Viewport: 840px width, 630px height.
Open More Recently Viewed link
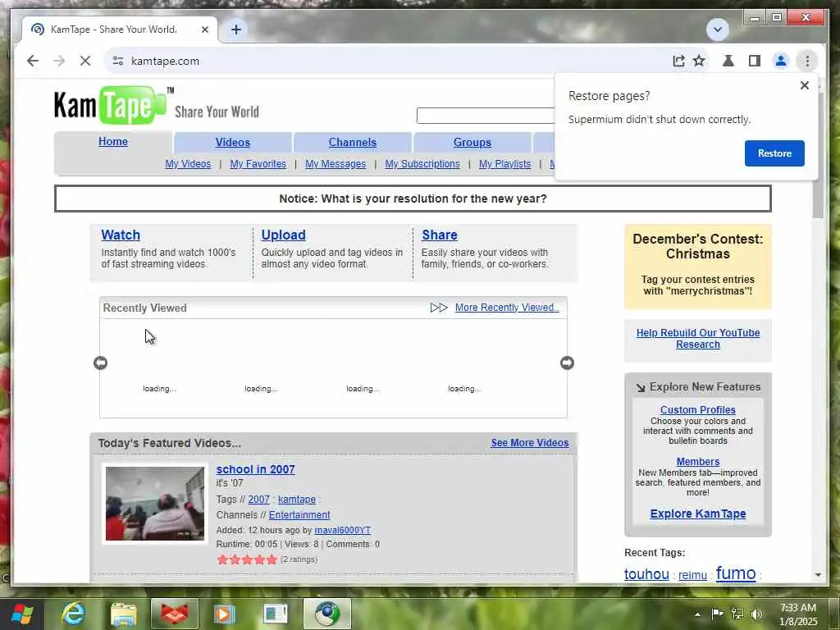pos(507,308)
